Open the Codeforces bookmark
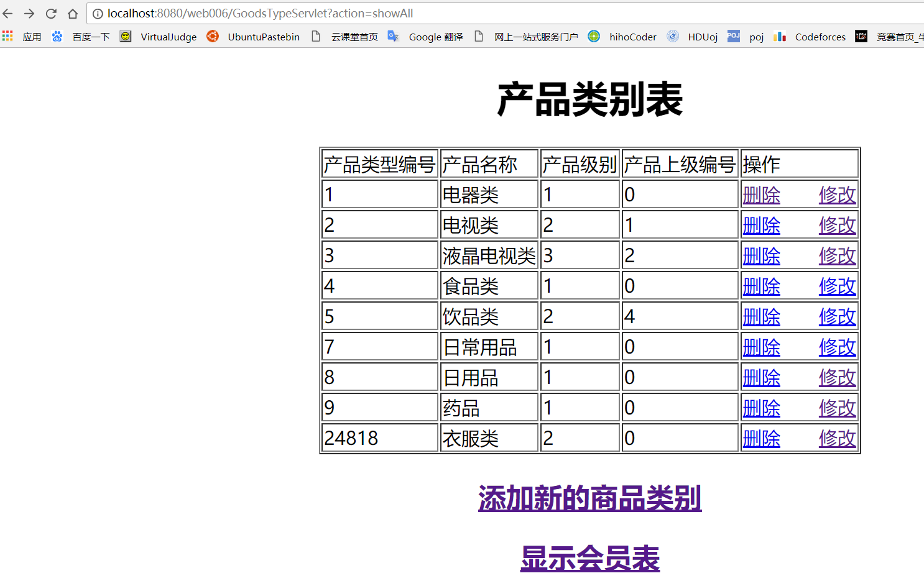Screen dimensions: 924x586 810,37
